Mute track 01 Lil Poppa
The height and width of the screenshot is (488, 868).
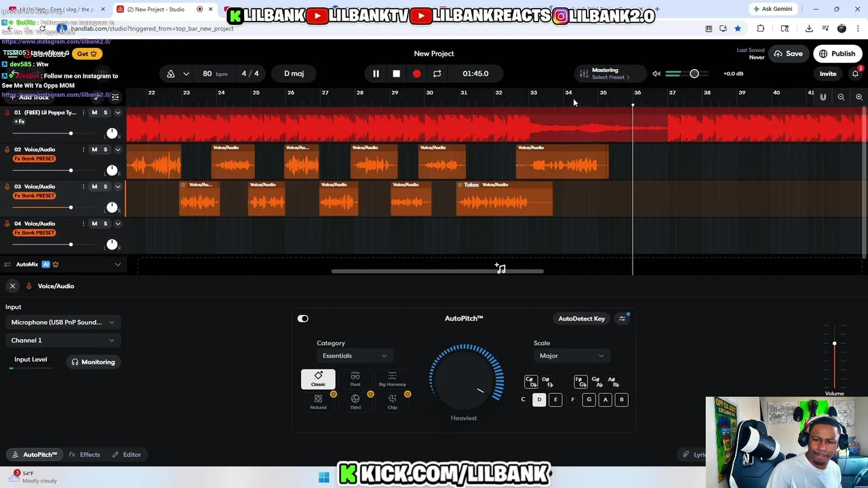click(94, 113)
